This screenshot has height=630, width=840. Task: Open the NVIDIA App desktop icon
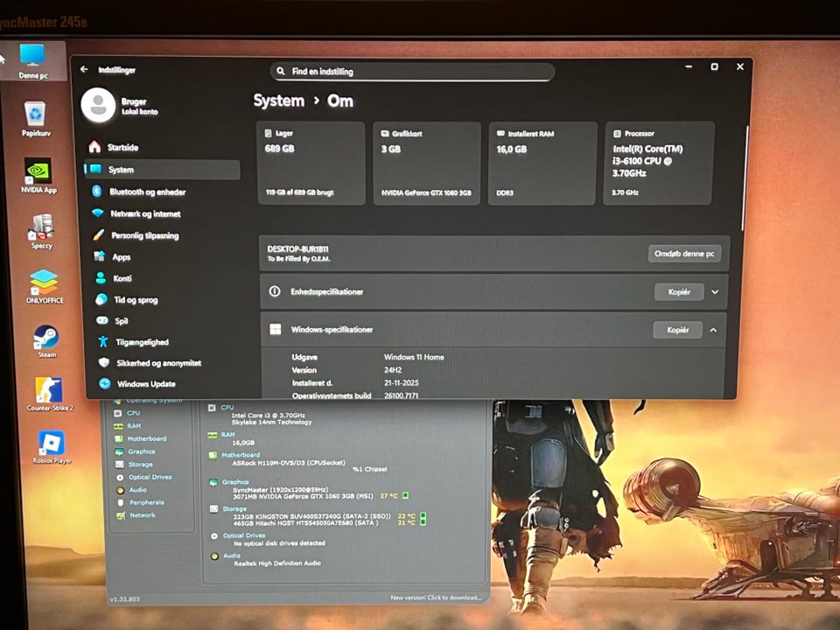[x=38, y=172]
